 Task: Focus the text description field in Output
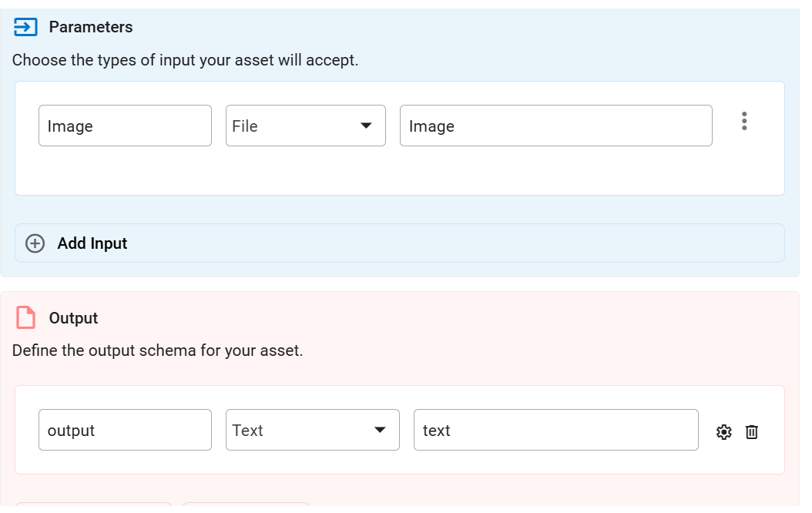pos(555,430)
